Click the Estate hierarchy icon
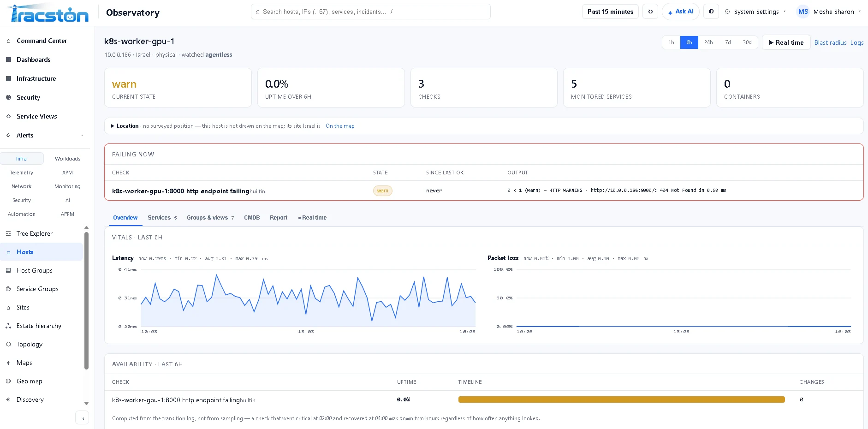This screenshot has width=868, height=429. [8, 326]
